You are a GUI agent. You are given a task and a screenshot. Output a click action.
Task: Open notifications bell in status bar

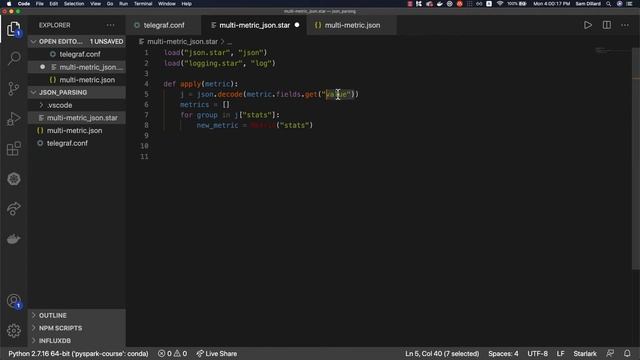[x=627, y=353]
